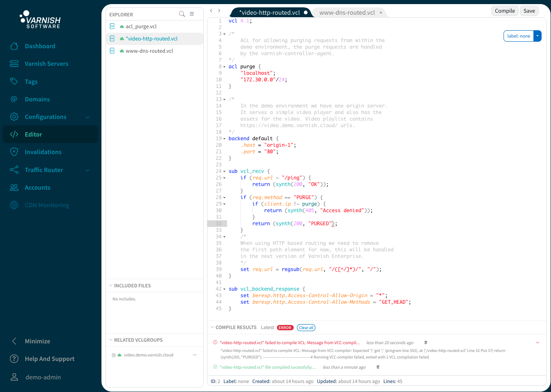Click the Configurations gear icon

14,116
